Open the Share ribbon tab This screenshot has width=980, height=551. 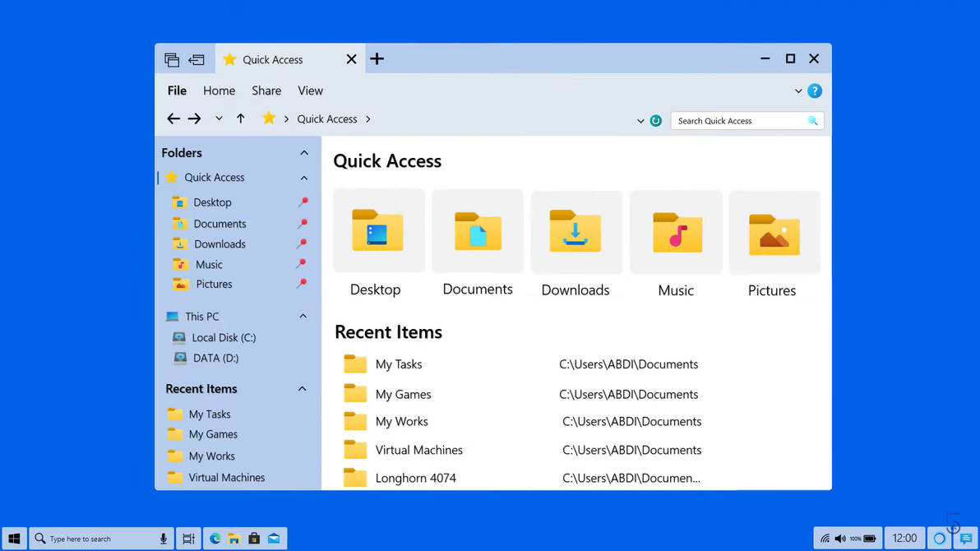click(266, 90)
